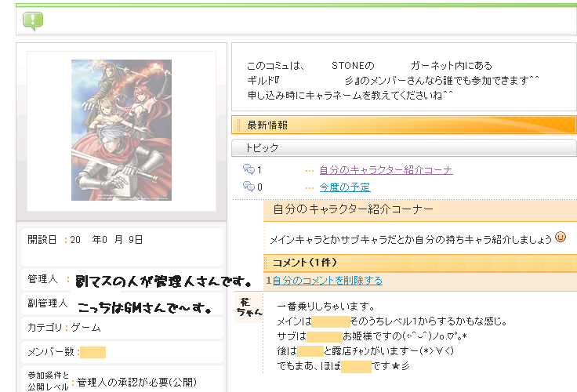Click comment bubble icon beside count 1
577x392 pixels.
pos(249,169)
